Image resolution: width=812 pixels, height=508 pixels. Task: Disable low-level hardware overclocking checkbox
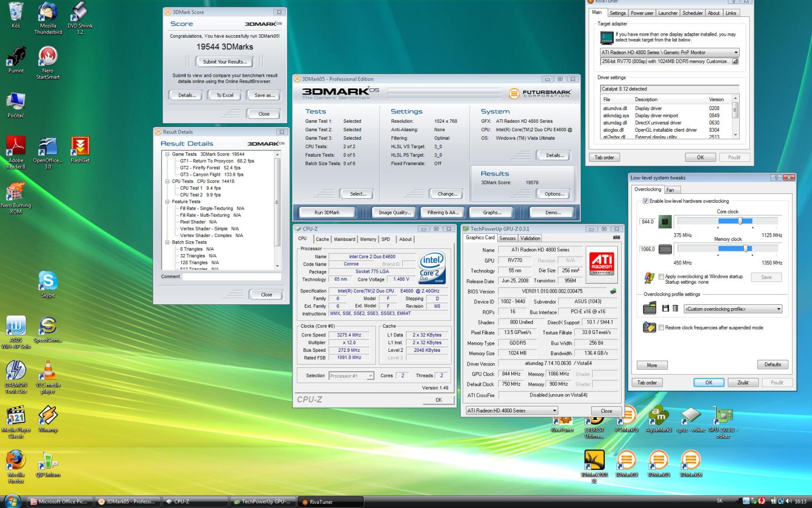(x=645, y=201)
